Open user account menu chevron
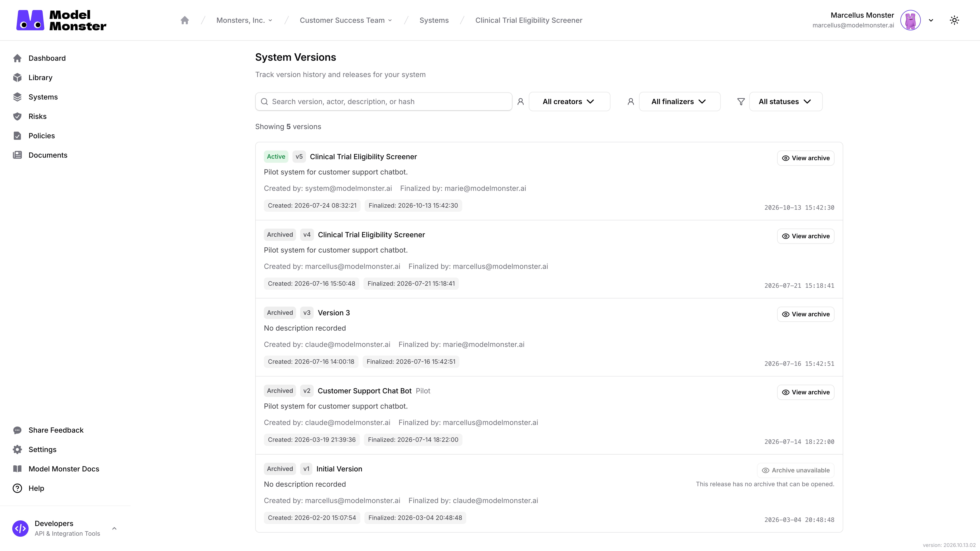The height and width of the screenshot is (551, 980). click(x=931, y=20)
